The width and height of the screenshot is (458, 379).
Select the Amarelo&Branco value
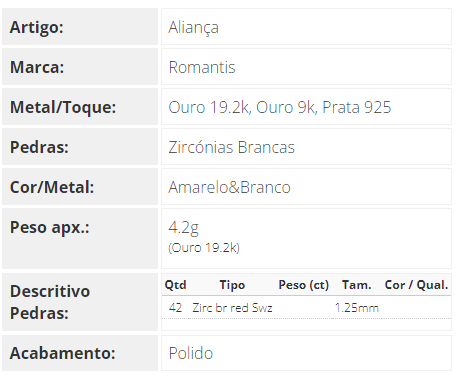229,187
